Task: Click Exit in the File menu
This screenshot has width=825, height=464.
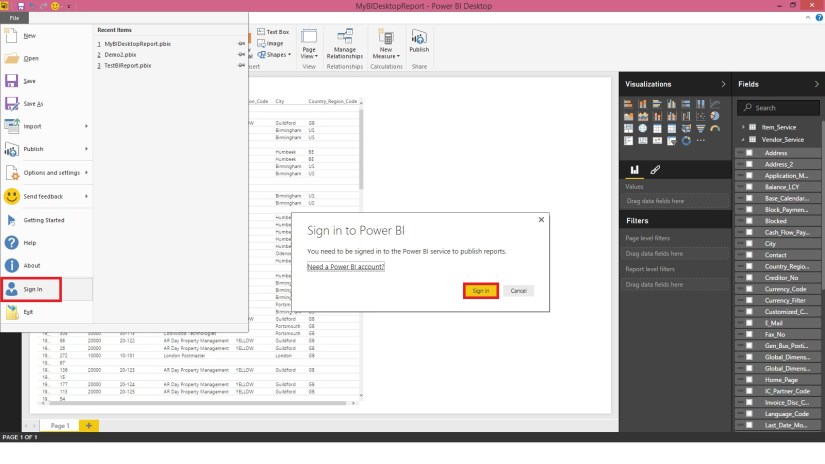Action: pos(47,312)
